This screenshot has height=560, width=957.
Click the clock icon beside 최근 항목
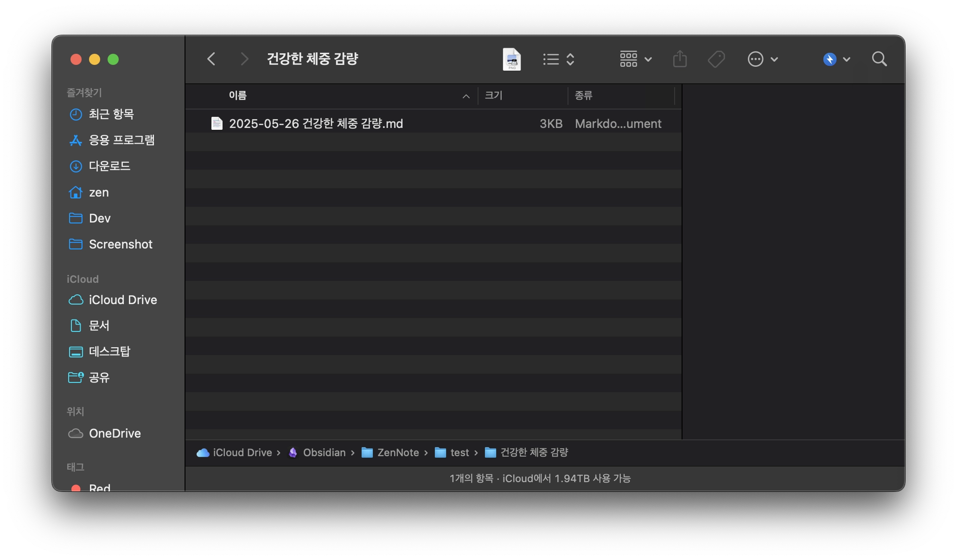tap(76, 114)
